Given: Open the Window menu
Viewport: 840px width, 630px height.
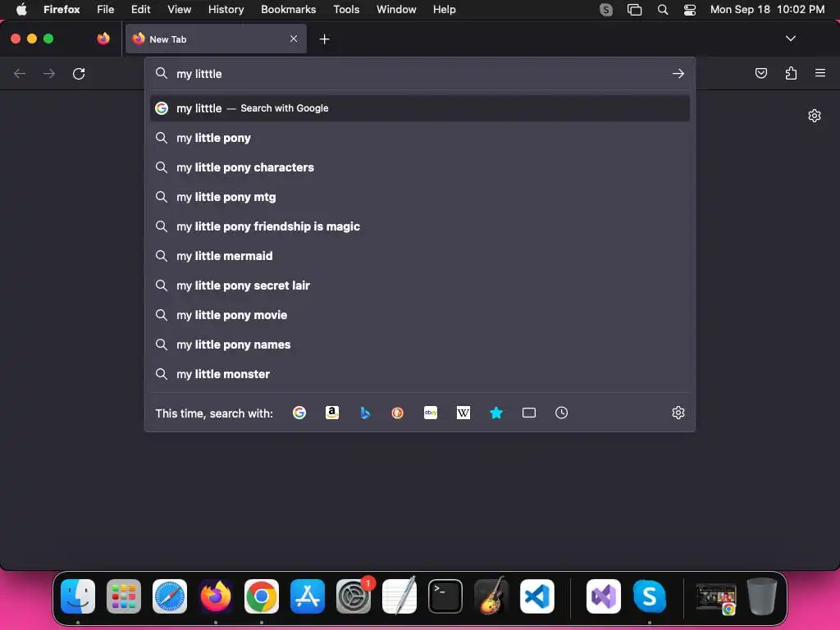Looking at the screenshot, I should point(396,9).
